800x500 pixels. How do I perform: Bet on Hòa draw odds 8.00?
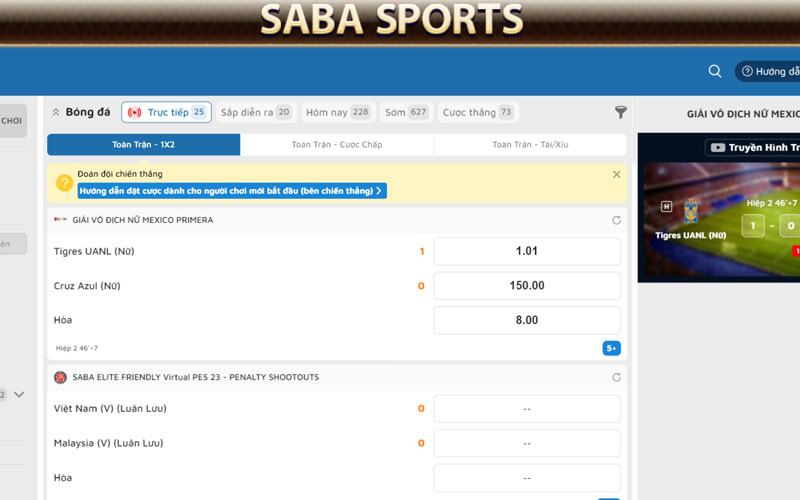[527, 320]
